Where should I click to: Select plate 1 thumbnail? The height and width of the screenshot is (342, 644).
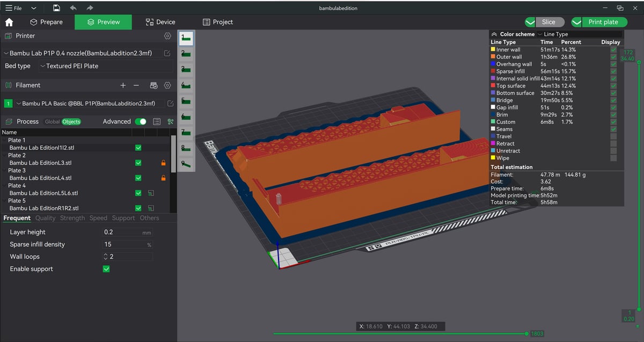coord(186,38)
